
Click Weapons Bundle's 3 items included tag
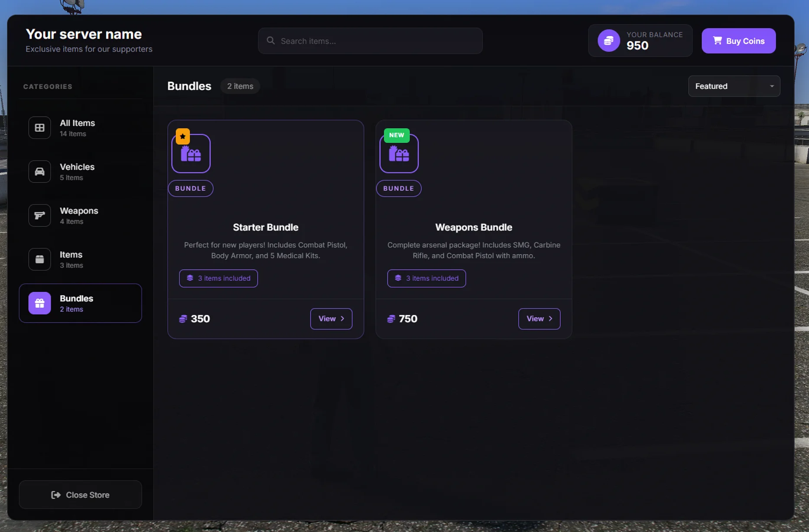pos(426,278)
